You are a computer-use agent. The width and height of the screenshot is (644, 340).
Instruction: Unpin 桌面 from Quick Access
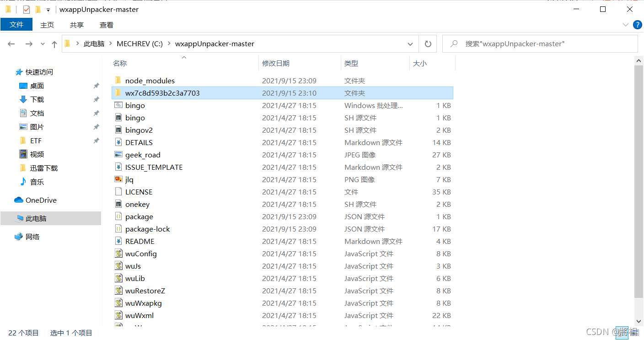click(96, 86)
